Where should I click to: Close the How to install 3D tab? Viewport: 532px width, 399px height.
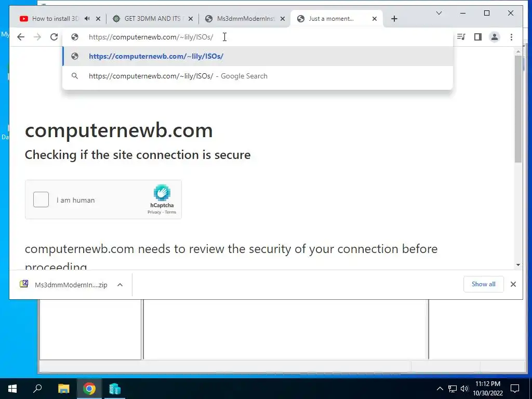tap(98, 19)
